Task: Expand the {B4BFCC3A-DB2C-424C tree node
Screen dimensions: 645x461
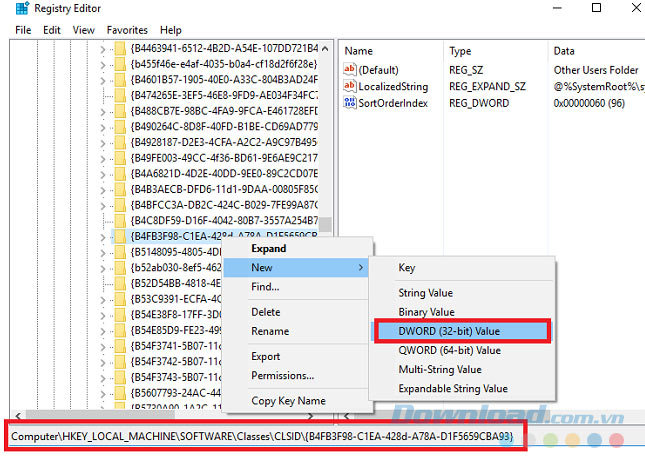Action: click(x=105, y=202)
